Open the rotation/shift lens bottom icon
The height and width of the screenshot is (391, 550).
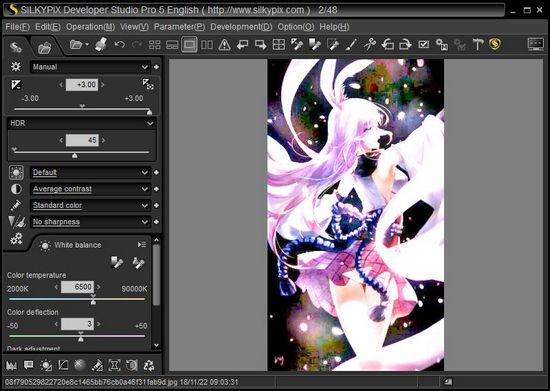132,365
